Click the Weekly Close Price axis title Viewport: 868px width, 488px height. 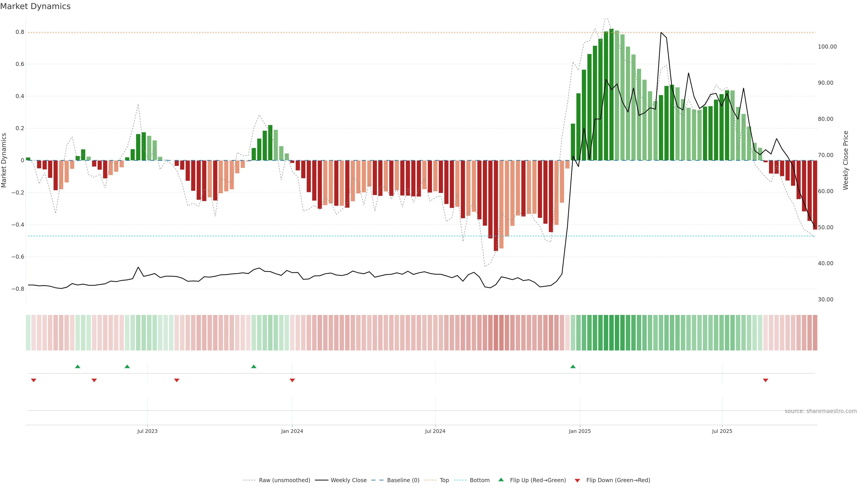(x=845, y=160)
